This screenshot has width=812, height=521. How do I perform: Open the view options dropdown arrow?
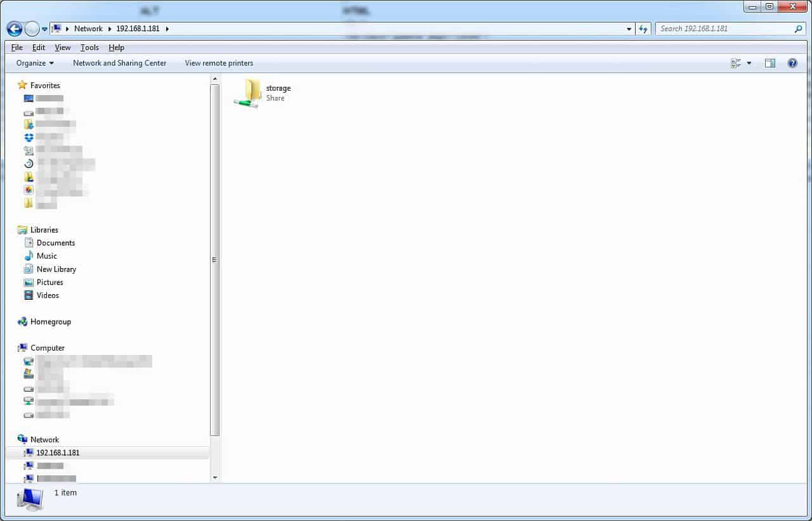coord(749,63)
